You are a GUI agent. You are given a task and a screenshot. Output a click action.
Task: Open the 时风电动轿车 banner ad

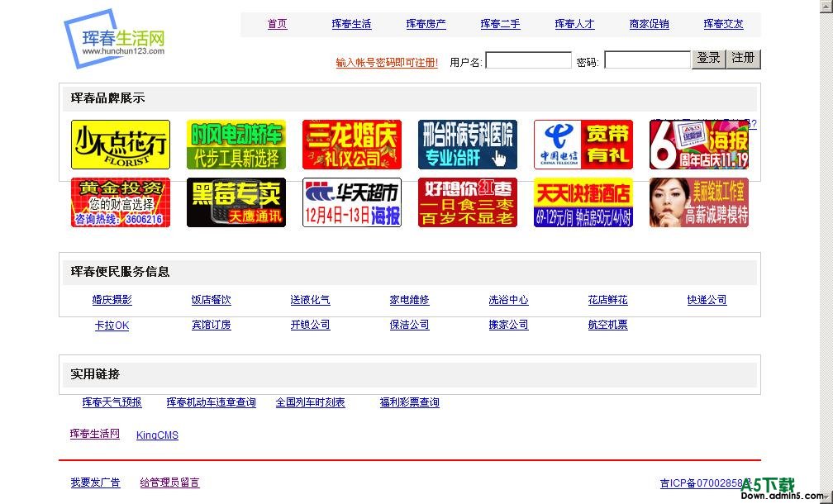coord(236,145)
